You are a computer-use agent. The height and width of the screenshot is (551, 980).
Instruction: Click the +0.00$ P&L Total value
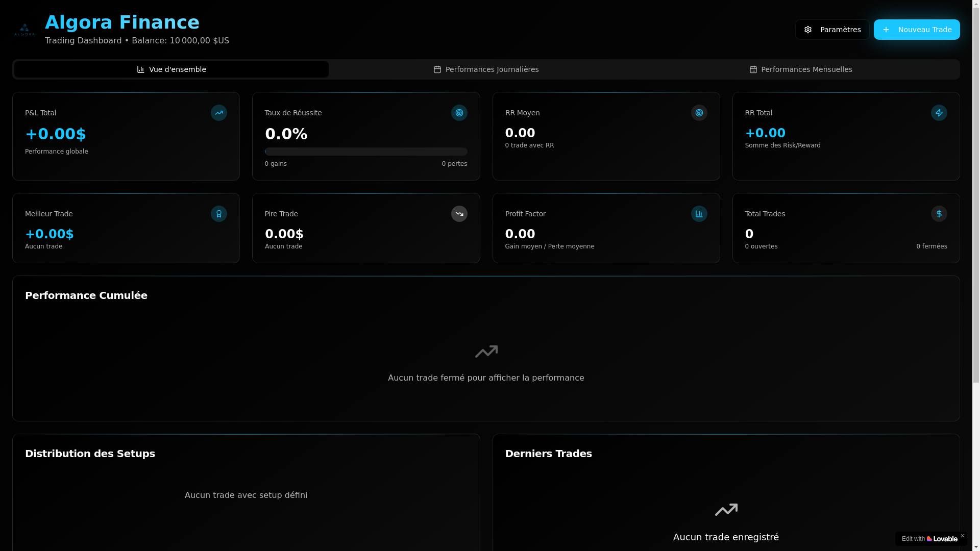point(56,134)
